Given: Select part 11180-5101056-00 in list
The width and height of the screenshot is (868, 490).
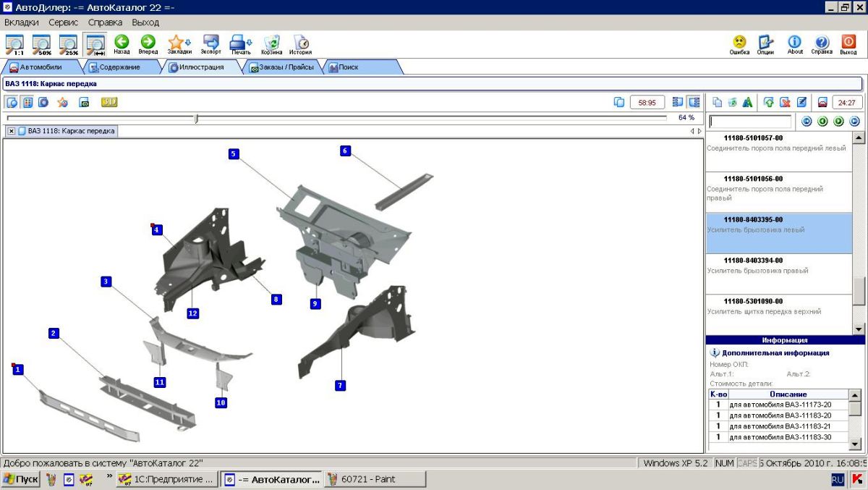Looking at the screenshot, I should click(x=779, y=192).
